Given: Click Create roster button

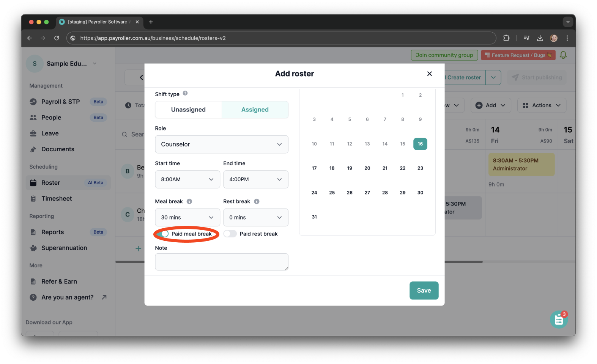Looking at the screenshot, I should coord(465,77).
